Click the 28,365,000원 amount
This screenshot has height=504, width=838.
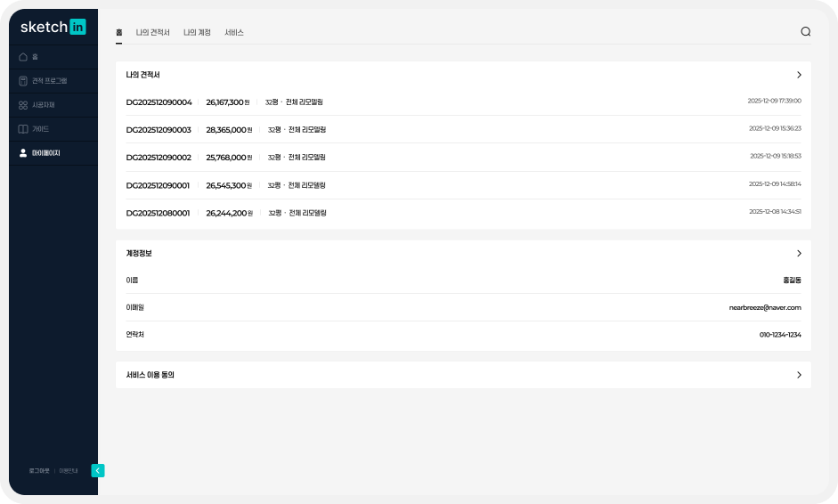[x=229, y=130]
